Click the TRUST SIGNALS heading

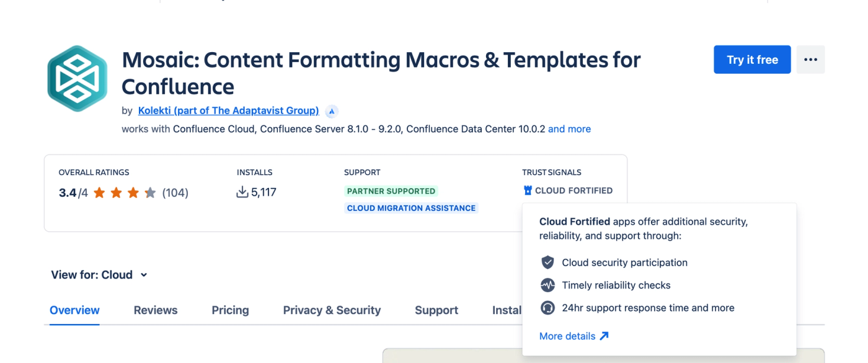pyautogui.click(x=552, y=173)
